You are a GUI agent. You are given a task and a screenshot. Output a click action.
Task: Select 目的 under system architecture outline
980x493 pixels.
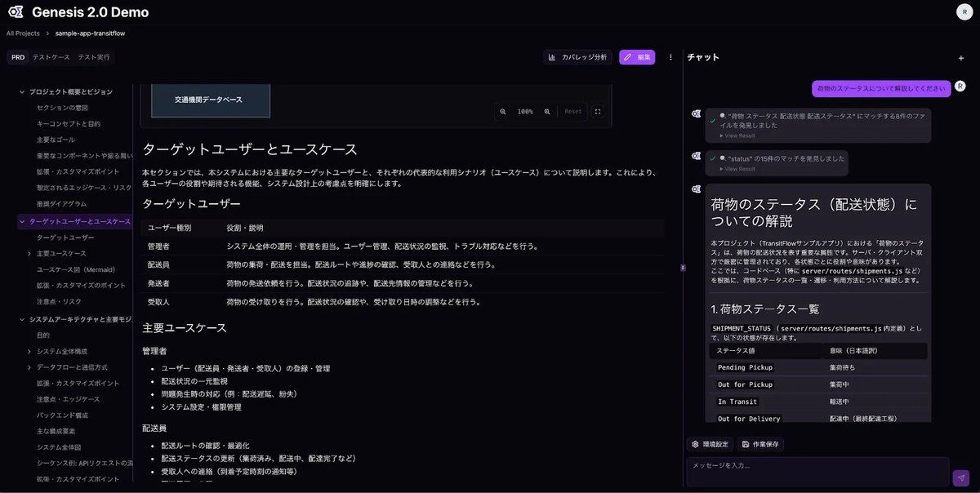[x=43, y=335]
